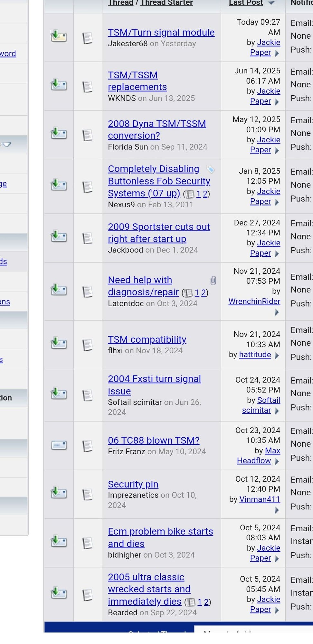
Task: Go to last post arrow for Security pin thread
Action: (277, 510)
